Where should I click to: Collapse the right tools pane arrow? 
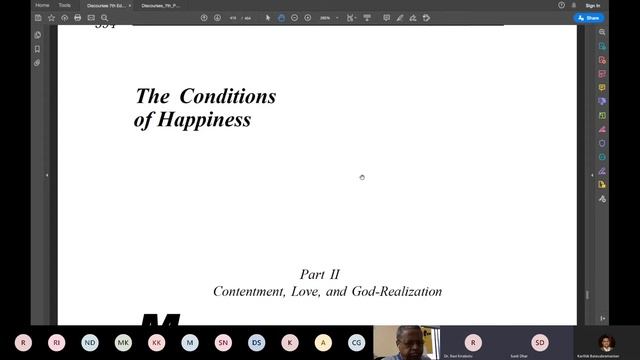[x=592, y=175]
